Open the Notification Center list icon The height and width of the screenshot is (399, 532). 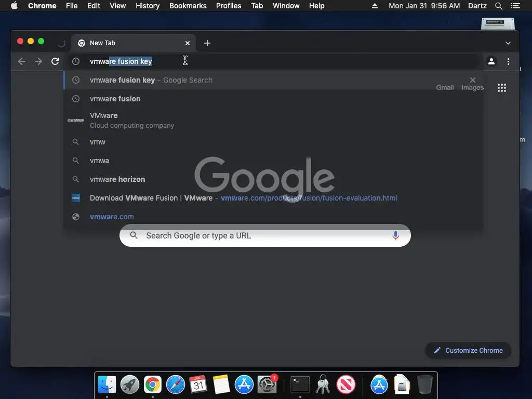[515, 6]
